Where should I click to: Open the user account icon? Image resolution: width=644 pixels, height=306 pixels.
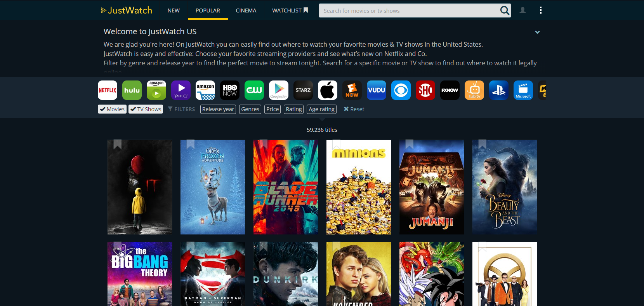coord(523,10)
